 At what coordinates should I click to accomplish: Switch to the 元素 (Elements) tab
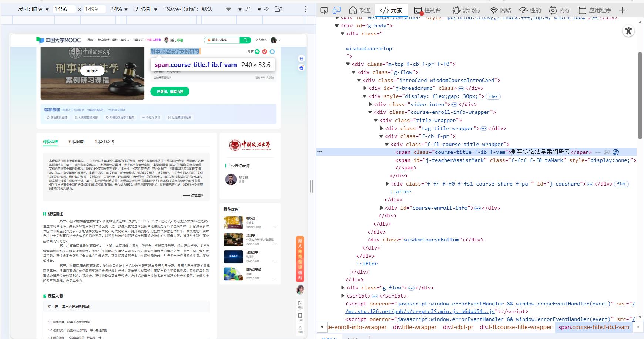pyautogui.click(x=391, y=10)
